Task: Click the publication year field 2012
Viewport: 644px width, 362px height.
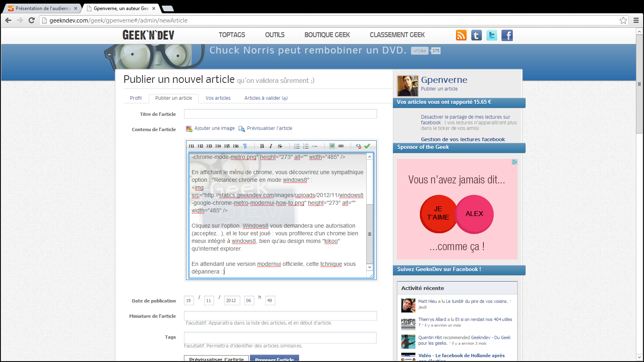Action: coord(232,300)
